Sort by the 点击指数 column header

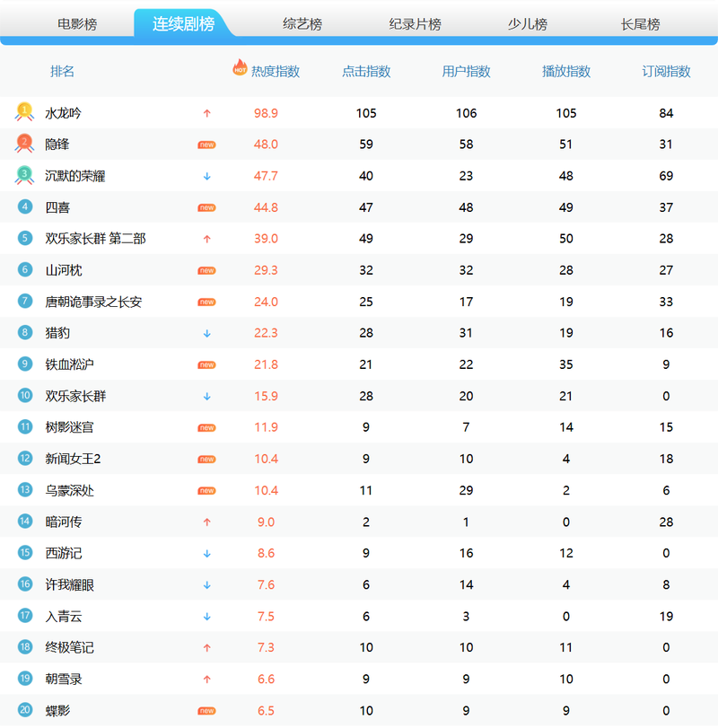coord(366,72)
